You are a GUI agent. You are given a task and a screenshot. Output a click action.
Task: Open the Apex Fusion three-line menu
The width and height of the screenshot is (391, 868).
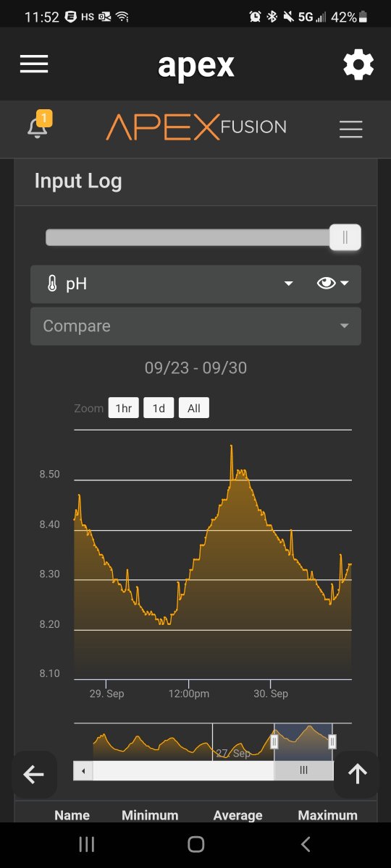pos(350,129)
